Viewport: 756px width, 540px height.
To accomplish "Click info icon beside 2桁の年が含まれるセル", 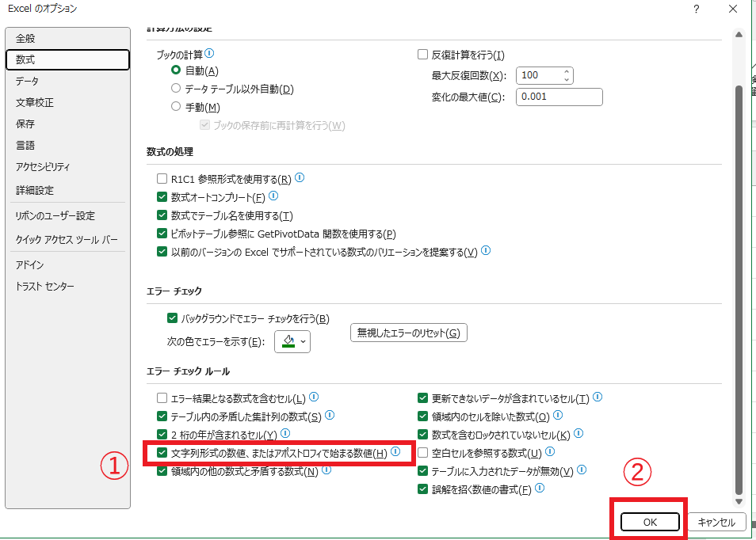I will [x=285, y=434].
